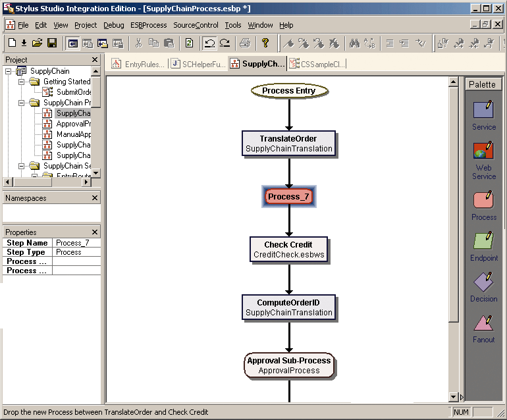
Task: Collapse the SupplyChain Se folder node
Action: click(21, 166)
